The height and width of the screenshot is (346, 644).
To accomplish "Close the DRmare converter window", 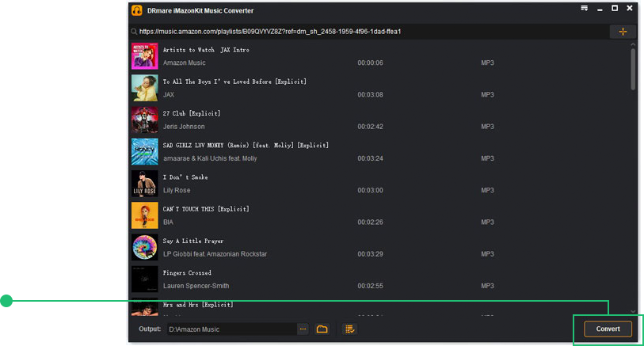I will [629, 8].
